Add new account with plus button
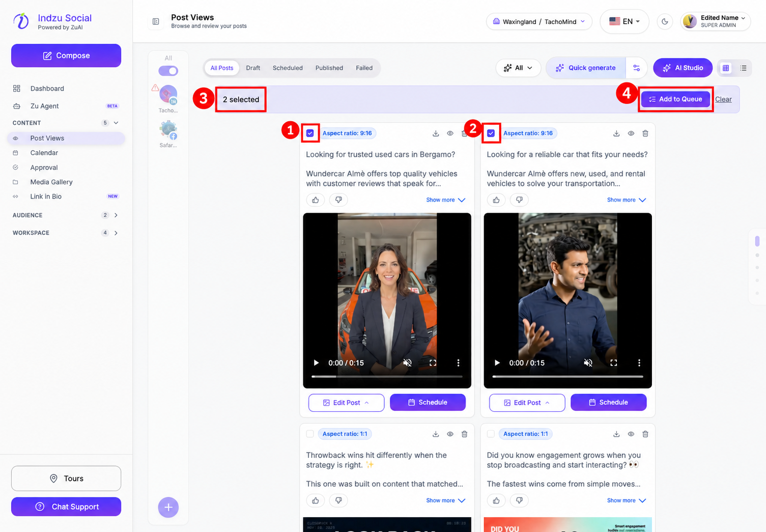Image resolution: width=766 pixels, height=532 pixels. coord(168,507)
